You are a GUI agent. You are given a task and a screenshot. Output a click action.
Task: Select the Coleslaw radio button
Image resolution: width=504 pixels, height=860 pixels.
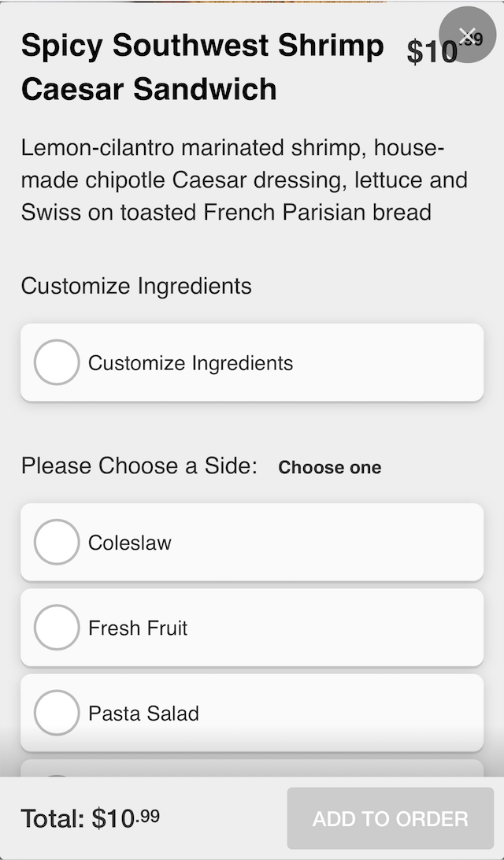click(x=56, y=542)
